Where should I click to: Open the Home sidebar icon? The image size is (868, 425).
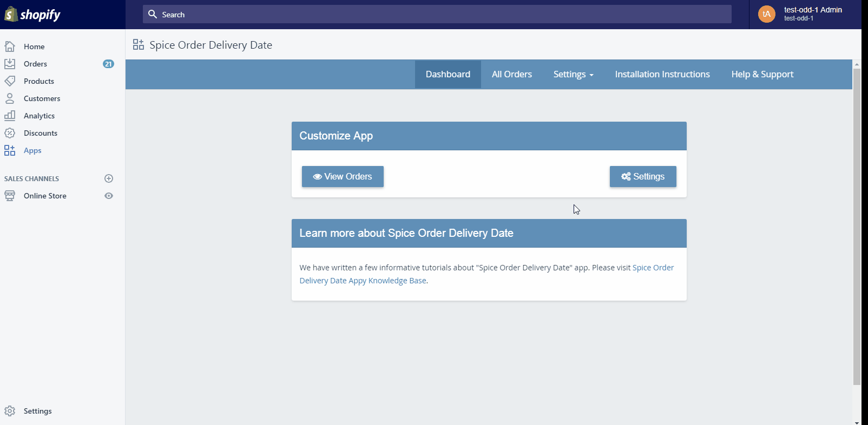10,47
